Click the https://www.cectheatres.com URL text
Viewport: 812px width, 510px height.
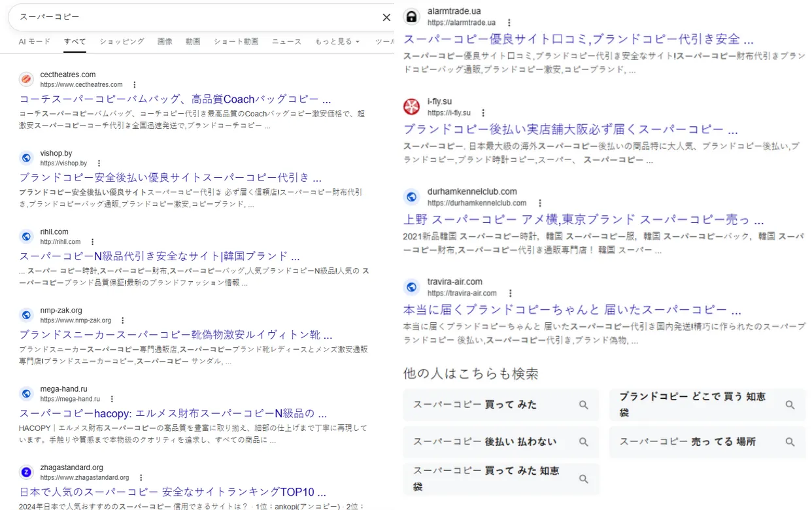tap(81, 85)
